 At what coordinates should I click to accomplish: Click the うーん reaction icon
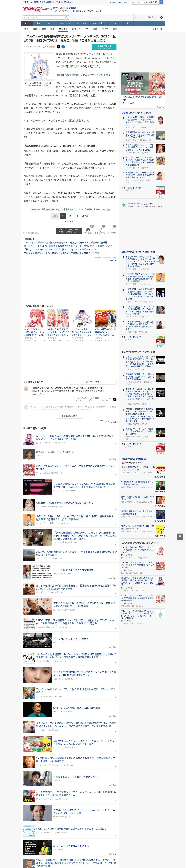(x=104, y=399)
